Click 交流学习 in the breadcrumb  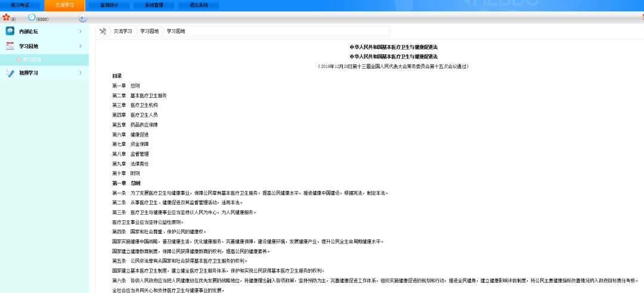coord(123,31)
